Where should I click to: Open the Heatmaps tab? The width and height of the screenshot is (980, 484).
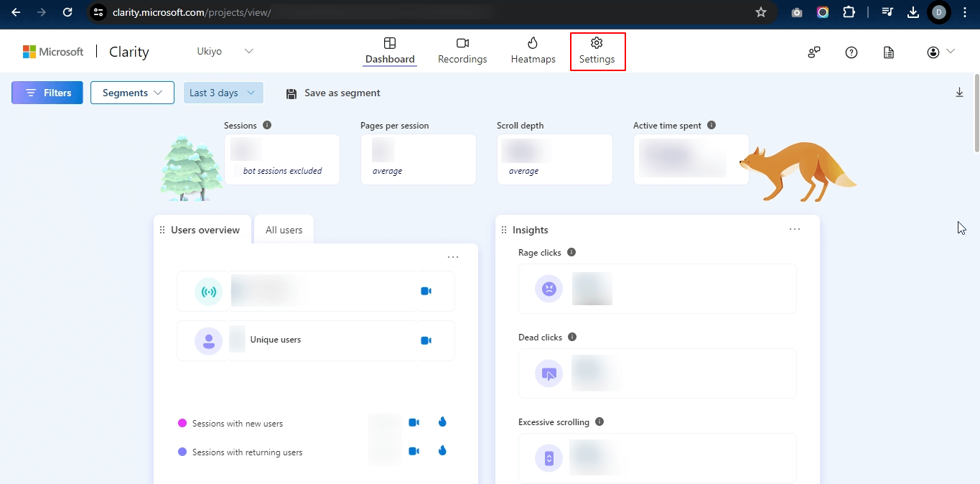click(533, 51)
